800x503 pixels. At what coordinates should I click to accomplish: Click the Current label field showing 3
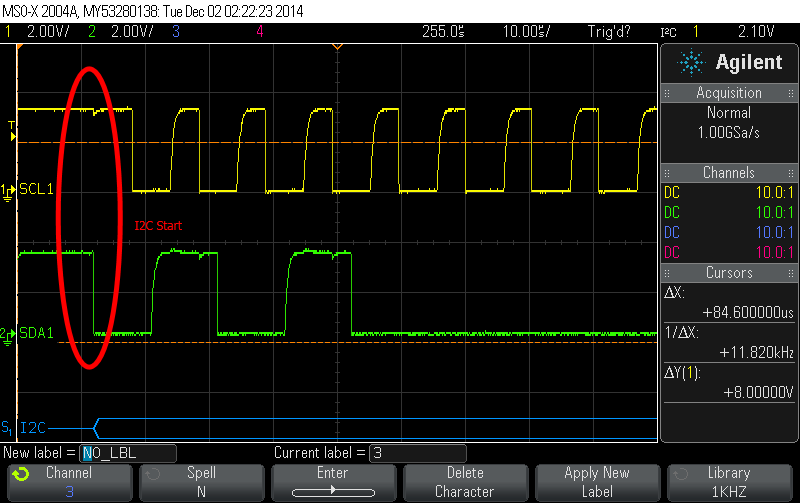[417, 453]
